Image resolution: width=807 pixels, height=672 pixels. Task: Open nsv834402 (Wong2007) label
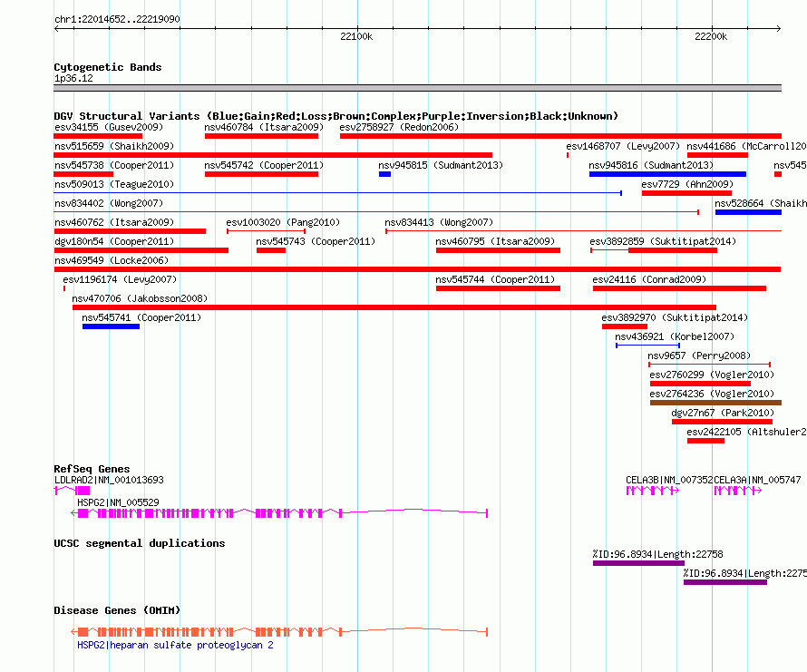(x=109, y=203)
